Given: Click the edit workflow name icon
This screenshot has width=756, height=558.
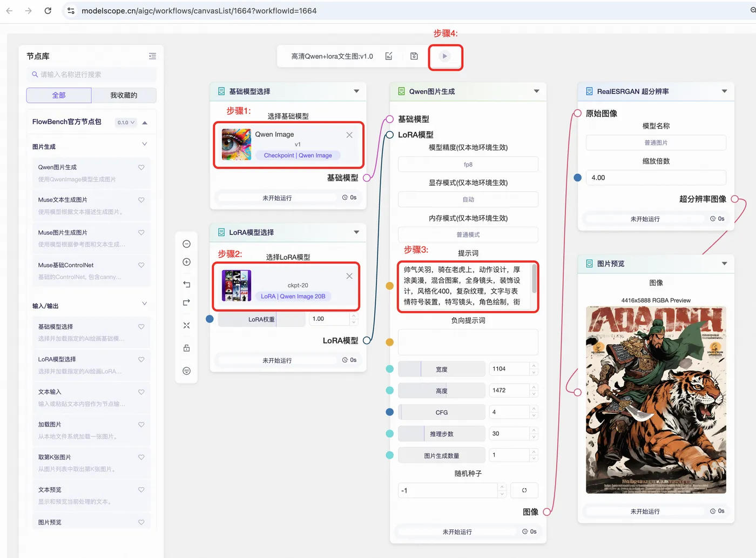Looking at the screenshot, I should [x=389, y=56].
